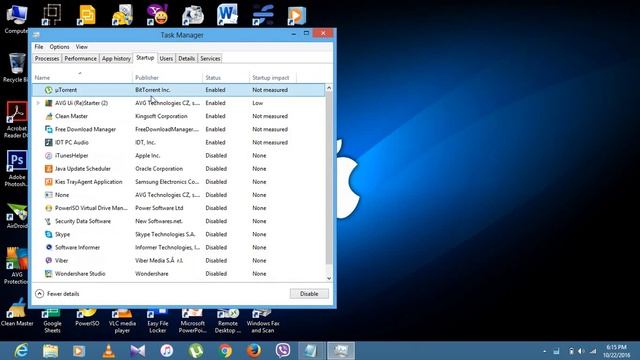This screenshot has width=640, height=360.
Task: Sort by the Publisher column header
Action: point(167,78)
